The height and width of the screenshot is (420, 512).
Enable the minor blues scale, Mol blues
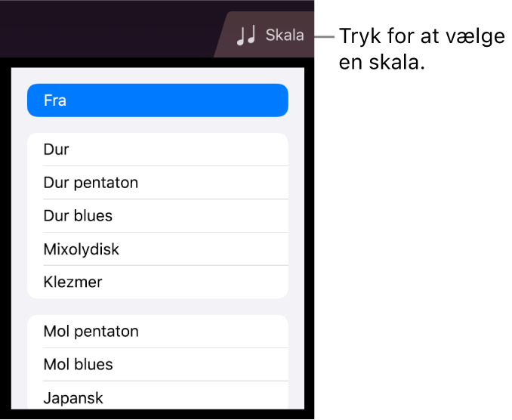tap(157, 365)
